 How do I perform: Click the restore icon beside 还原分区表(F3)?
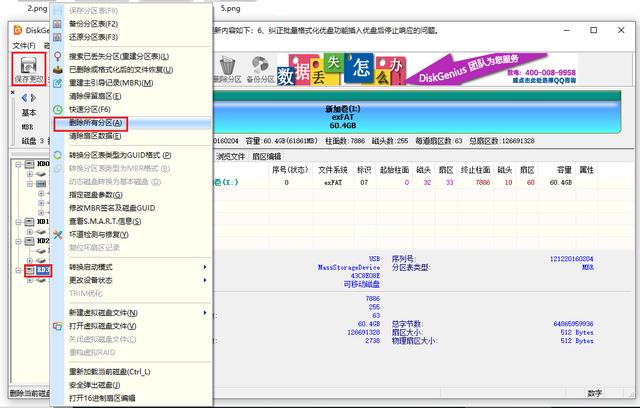(58, 37)
